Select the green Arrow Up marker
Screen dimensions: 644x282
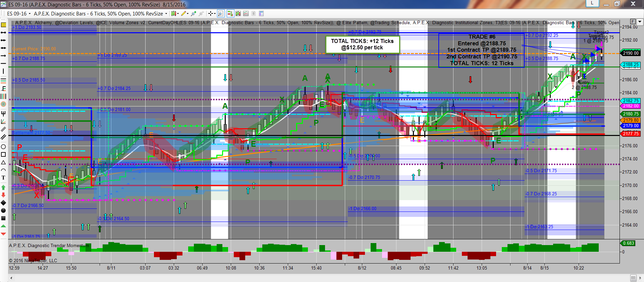(x=3, y=187)
